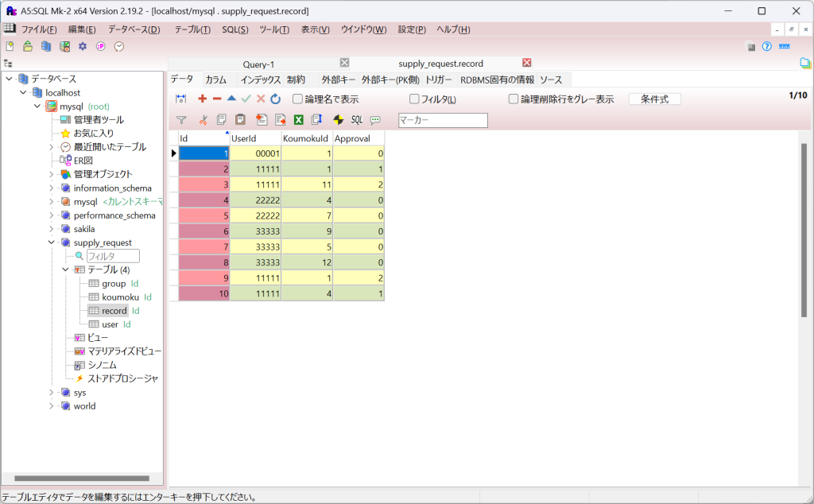Click the red plus add-row icon

tap(202, 99)
